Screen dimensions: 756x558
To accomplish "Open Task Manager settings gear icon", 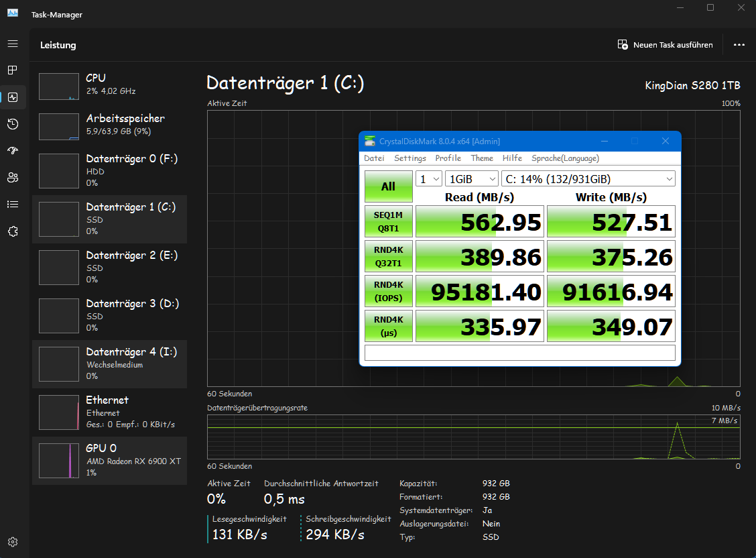I will [x=13, y=542].
